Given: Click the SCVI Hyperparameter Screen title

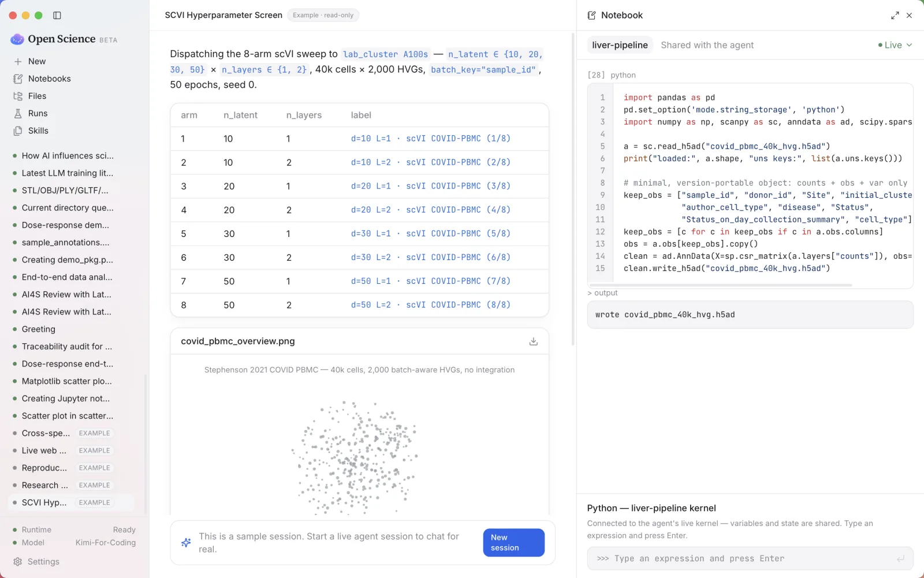Looking at the screenshot, I should pyautogui.click(x=223, y=16).
